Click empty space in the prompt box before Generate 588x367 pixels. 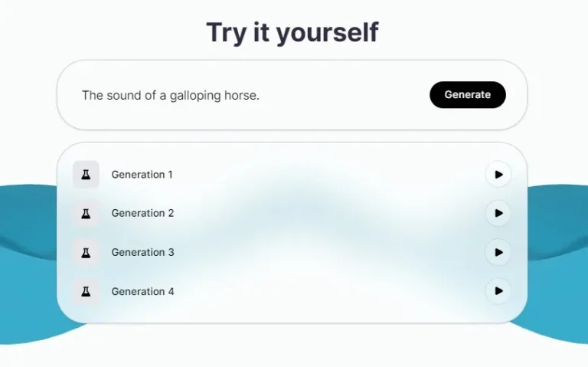(345, 96)
